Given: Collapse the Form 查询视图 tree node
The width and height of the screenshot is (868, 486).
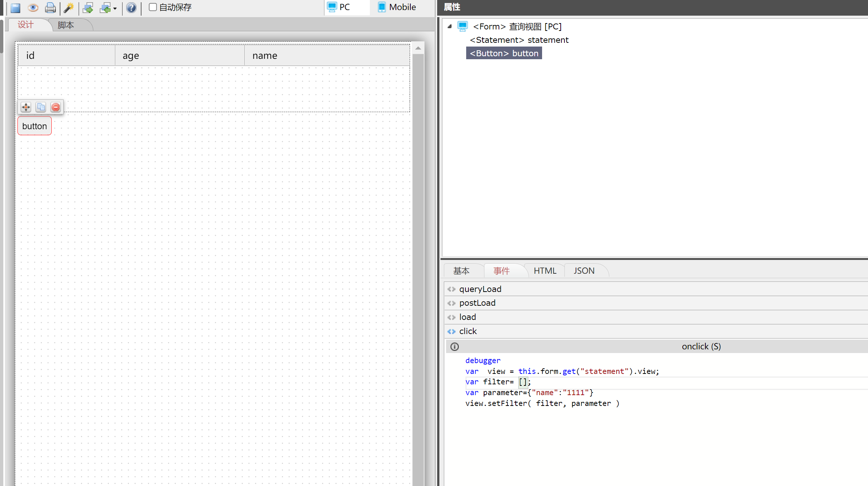Looking at the screenshot, I should (x=449, y=26).
